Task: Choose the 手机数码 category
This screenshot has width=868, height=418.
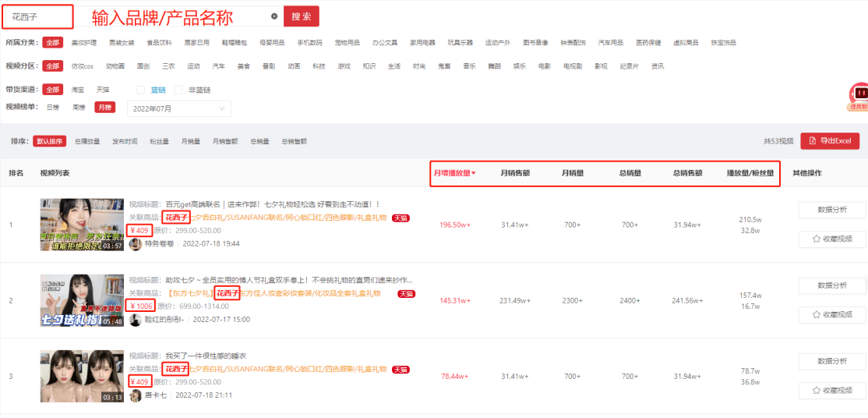Action: [x=310, y=43]
